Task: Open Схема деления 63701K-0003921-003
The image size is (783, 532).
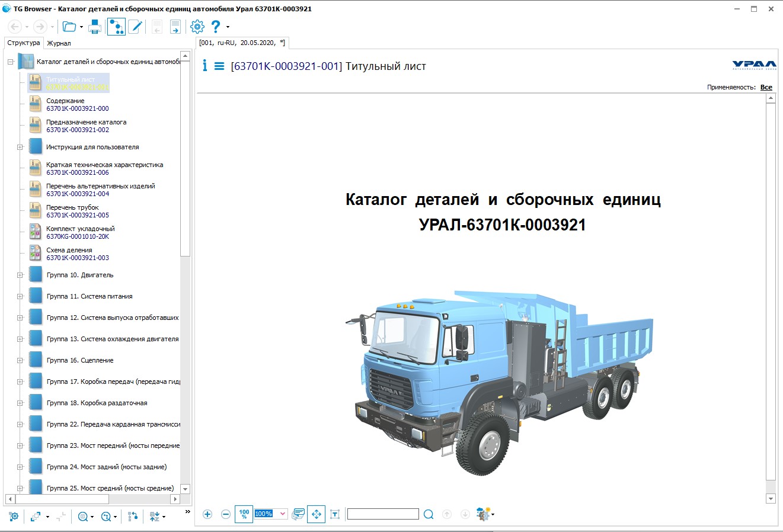Action: coord(78,254)
